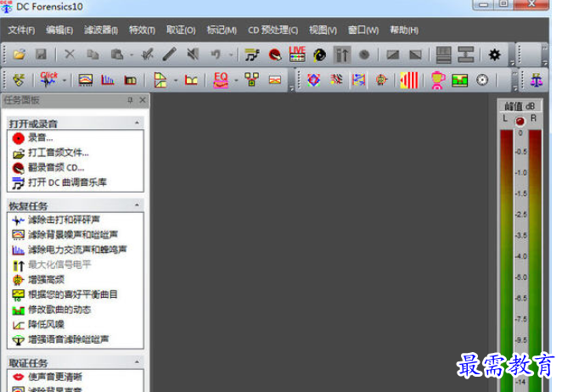This screenshot has height=392, width=562.
Task: Click the pink blender toolbar icon
Action: pyautogui.click(x=437, y=80)
